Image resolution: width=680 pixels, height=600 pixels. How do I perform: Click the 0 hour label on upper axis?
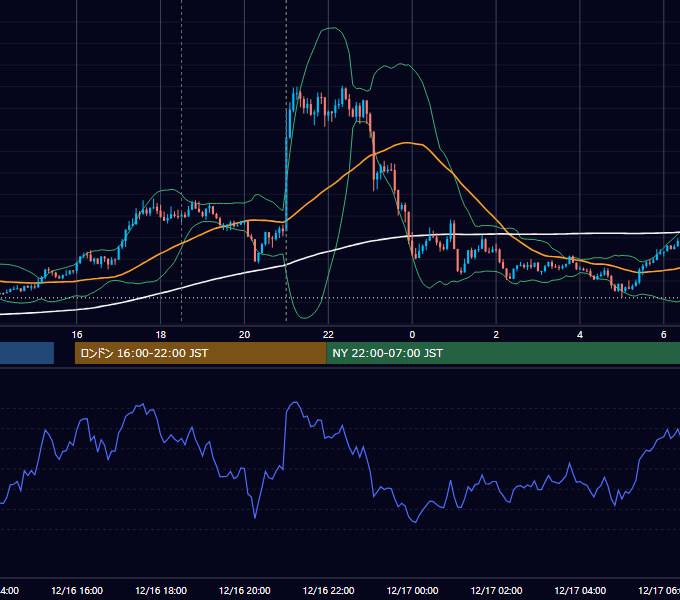pos(412,335)
